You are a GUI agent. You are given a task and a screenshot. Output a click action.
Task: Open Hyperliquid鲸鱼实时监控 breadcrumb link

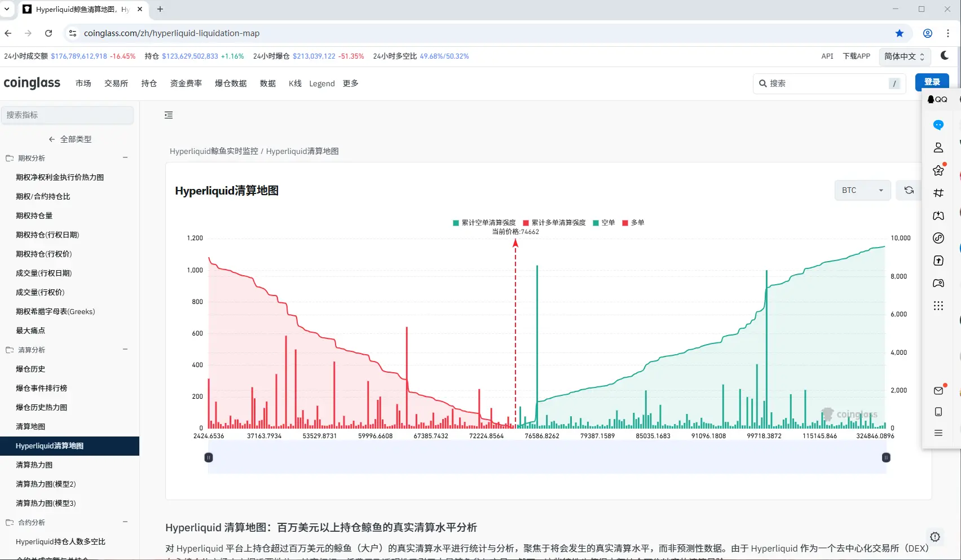[214, 151]
